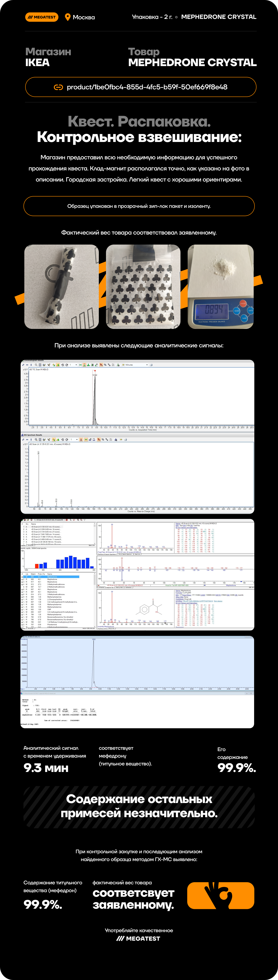The height and width of the screenshot is (980, 278).
Task: Click the undo arrow in the MS Spectrum toolbar
Action: (x=62, y=439)
